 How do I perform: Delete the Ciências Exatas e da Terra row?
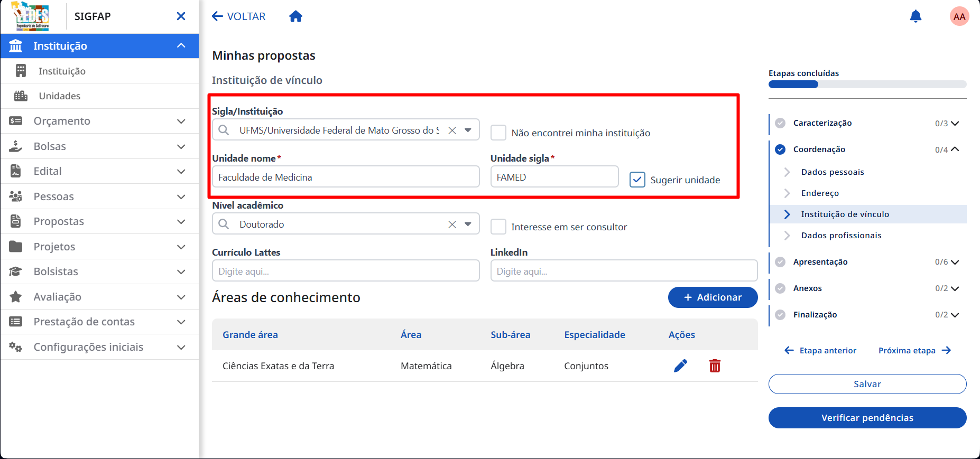[715, 366]
